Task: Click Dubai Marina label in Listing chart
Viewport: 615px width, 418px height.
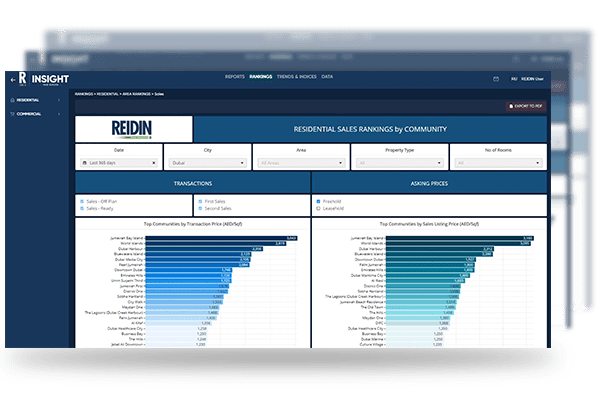Action: [372, 339]
